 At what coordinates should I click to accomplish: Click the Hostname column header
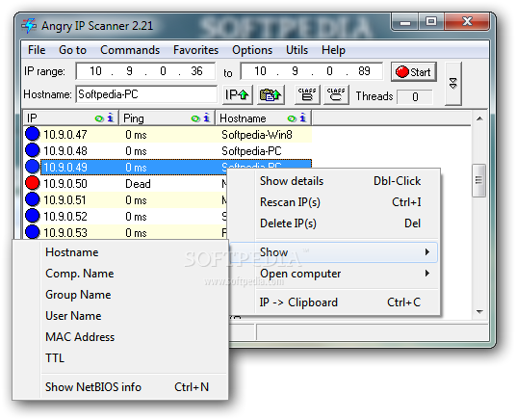[263, 118]
